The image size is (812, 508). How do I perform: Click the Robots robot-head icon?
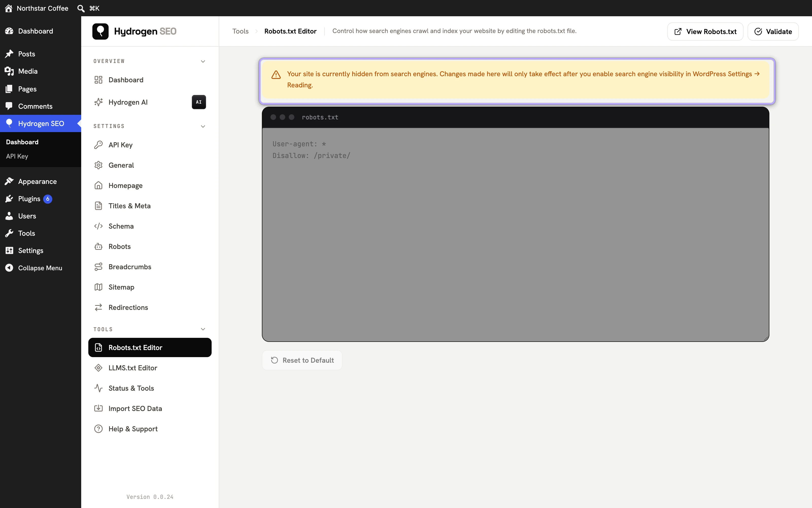point(98,247)
